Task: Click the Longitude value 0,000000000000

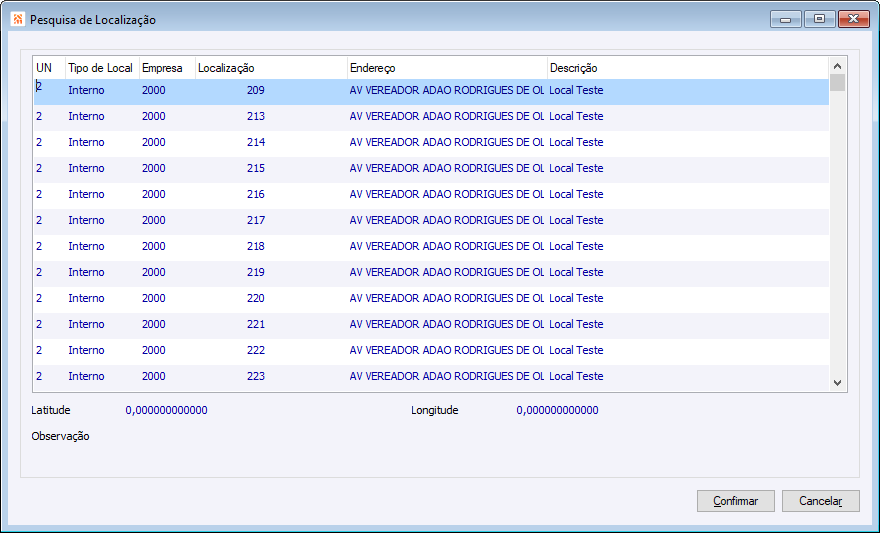Action: (557, 410)
